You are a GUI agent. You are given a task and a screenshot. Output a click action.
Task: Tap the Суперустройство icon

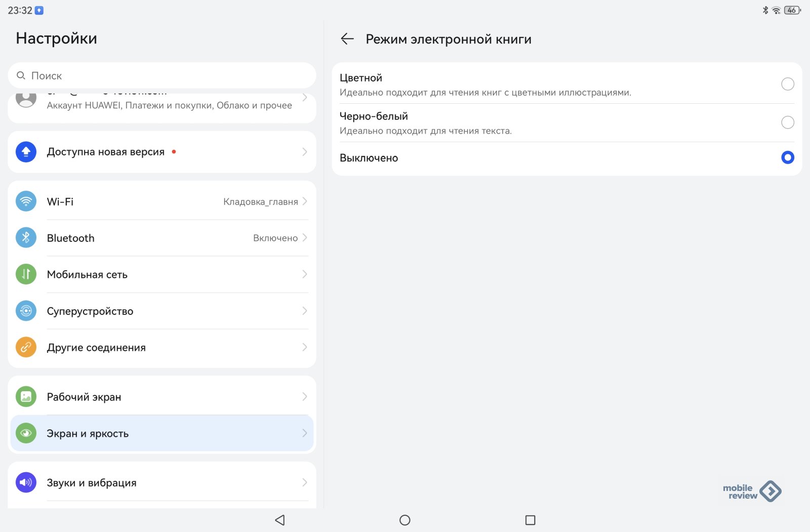coord(26,311)
